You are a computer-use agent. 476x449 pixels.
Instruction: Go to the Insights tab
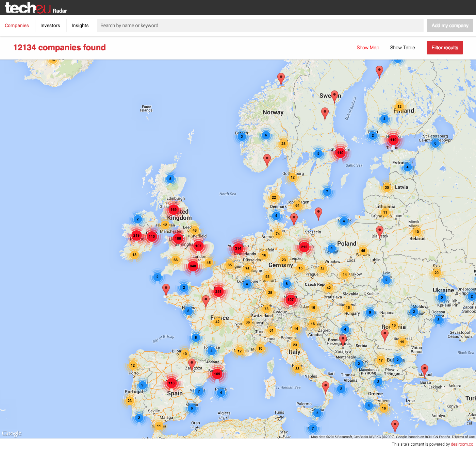(80, 26)
